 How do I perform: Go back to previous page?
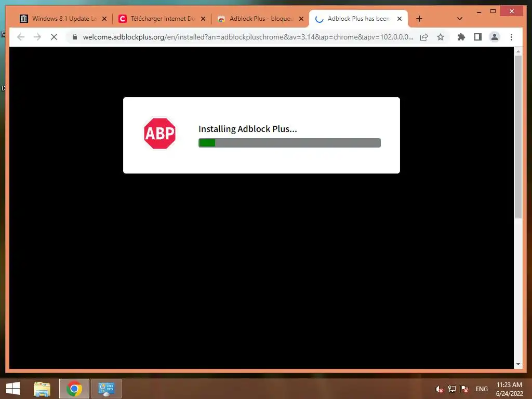point(21,37)
